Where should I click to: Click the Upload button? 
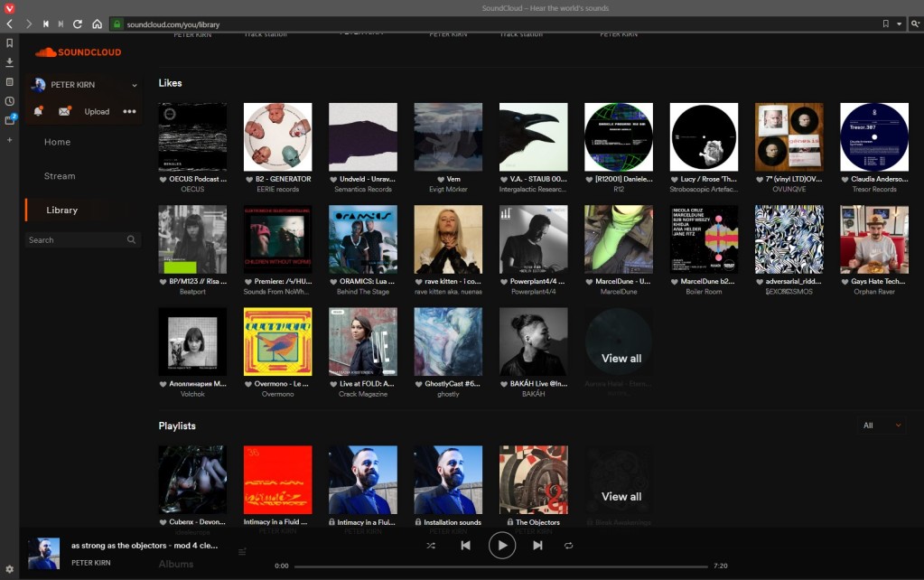97,112
